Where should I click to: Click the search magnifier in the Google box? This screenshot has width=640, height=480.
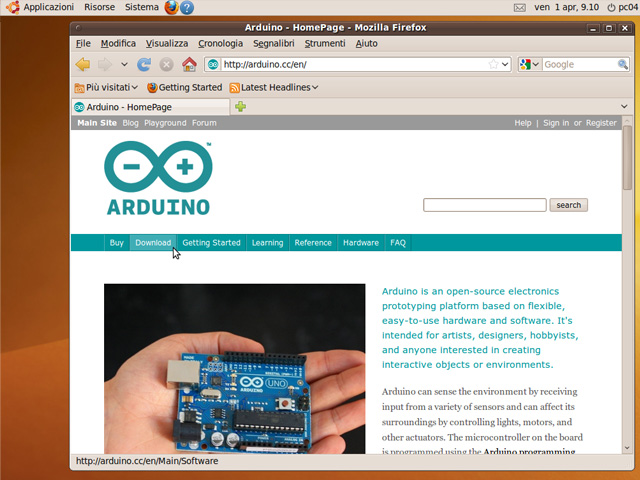tap(621, 64)
